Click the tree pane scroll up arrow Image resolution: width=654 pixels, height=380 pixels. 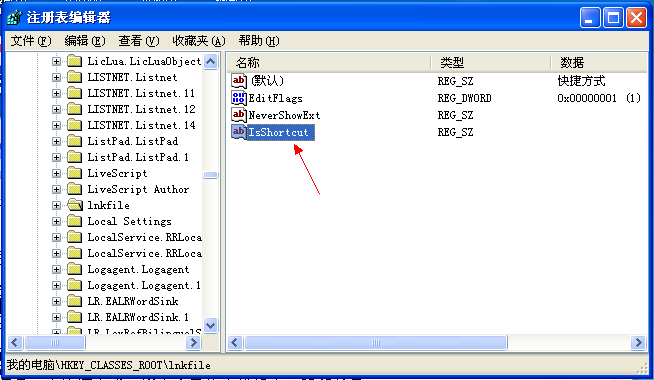211,62
